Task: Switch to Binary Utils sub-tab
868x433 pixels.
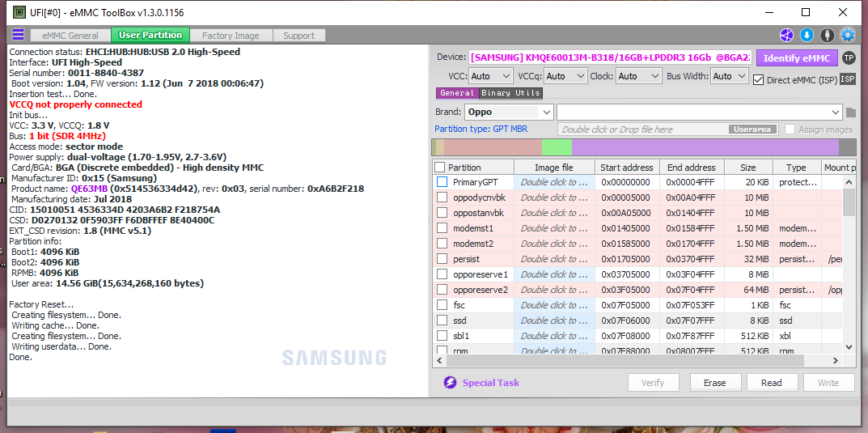Action: click(510, 93)
